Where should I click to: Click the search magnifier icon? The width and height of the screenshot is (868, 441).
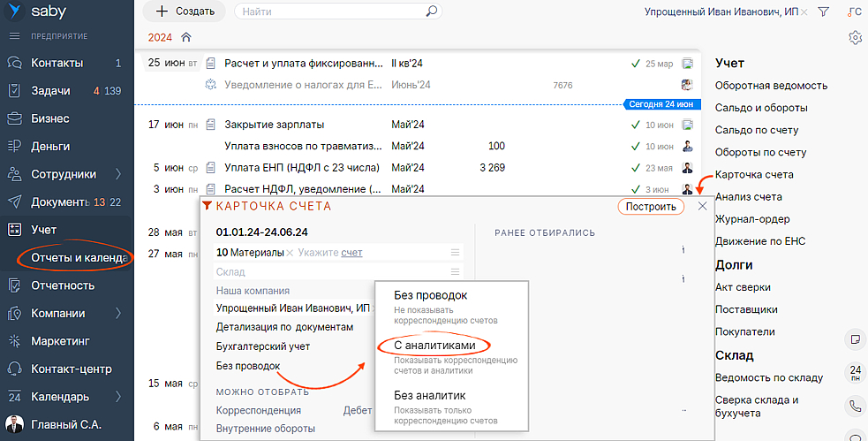[432, 12]
